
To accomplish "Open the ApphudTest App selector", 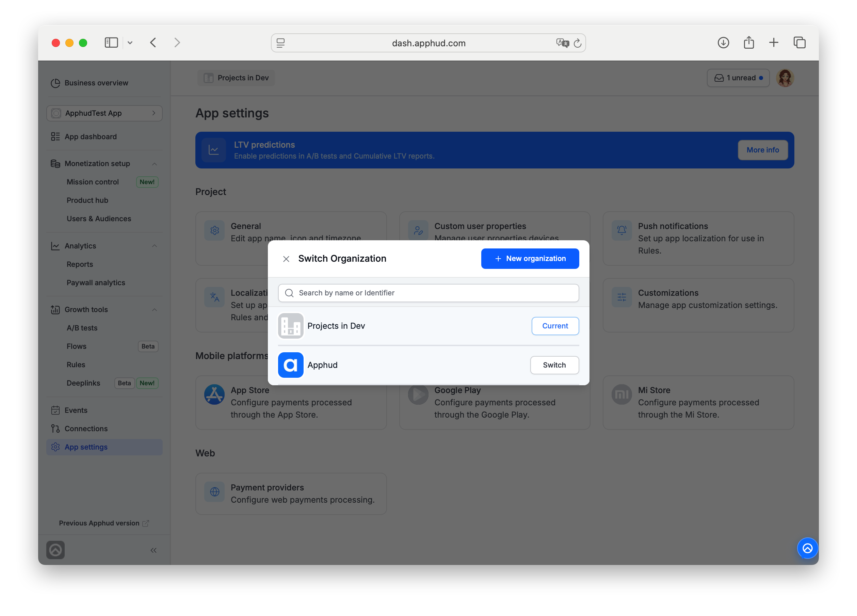I will pyautogui.click(x=104, y=113).
